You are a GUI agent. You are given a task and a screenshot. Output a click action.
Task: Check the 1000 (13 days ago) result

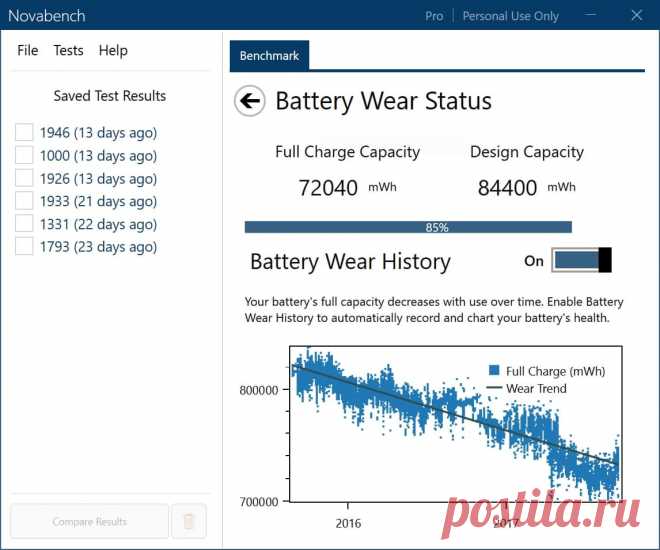point(24,155)
